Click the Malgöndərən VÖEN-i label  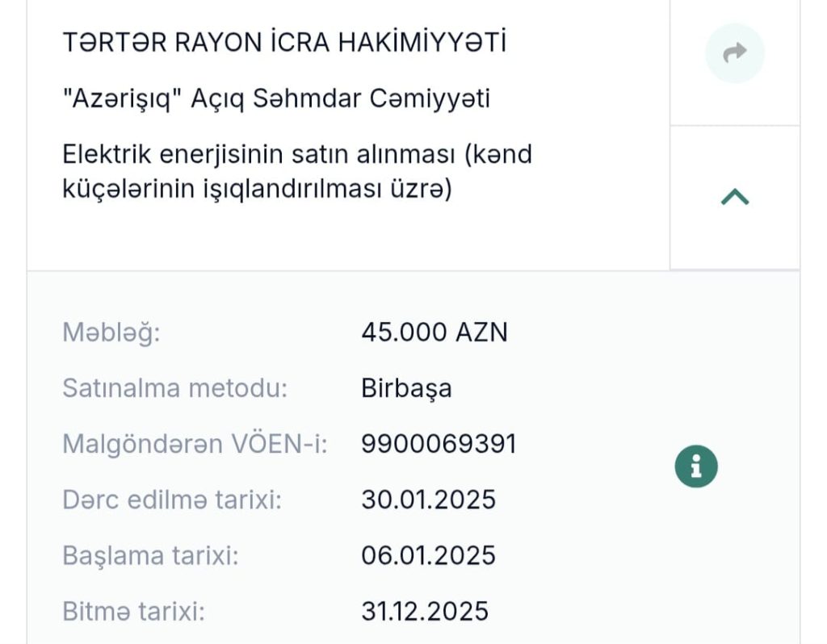tap(195, 444)
